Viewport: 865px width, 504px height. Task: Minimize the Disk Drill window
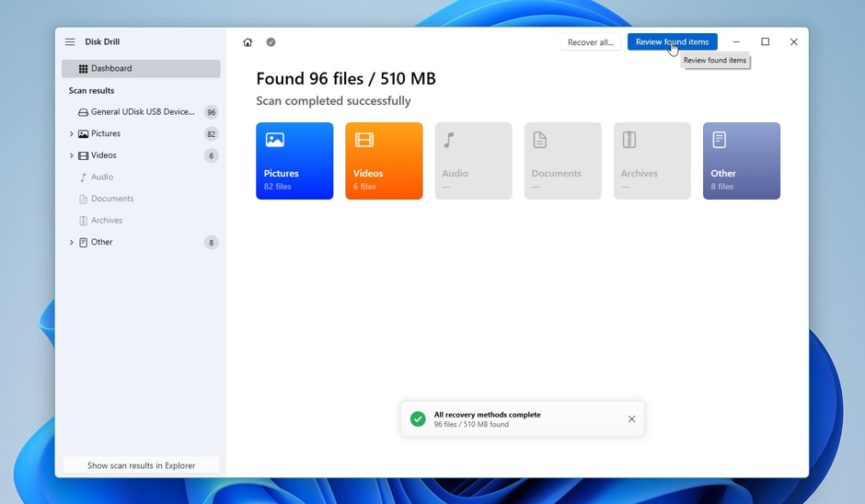(736, 42)
